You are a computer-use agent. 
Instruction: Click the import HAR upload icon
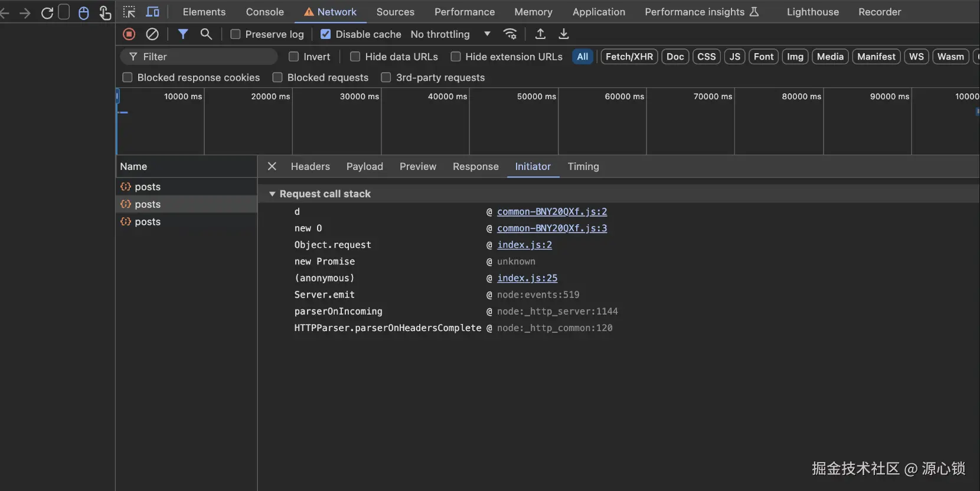(x=540, y=34)
